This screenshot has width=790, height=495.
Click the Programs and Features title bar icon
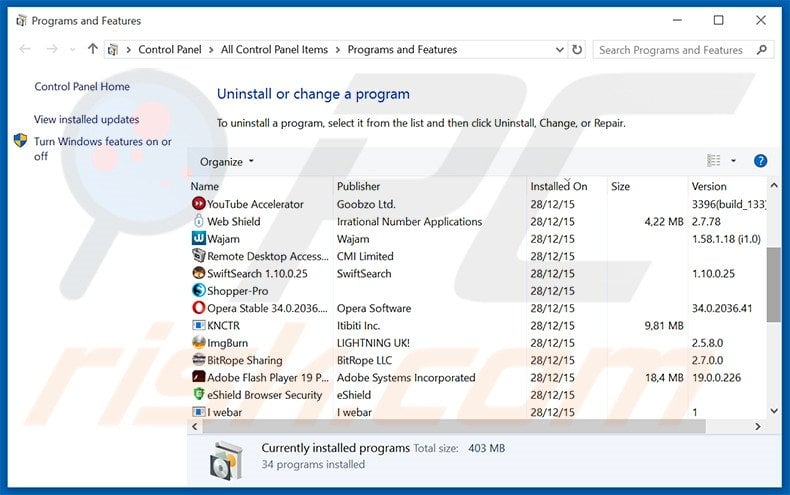(21, 21)
